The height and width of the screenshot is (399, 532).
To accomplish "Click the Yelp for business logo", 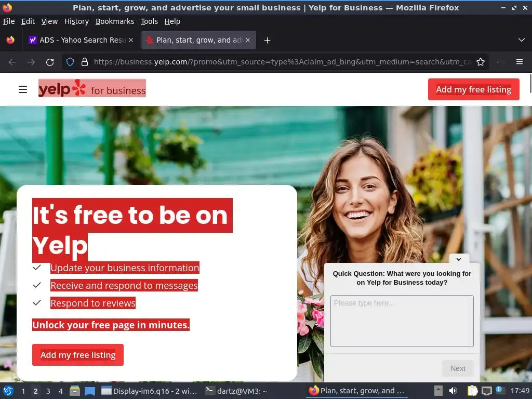I will point(92,88).
